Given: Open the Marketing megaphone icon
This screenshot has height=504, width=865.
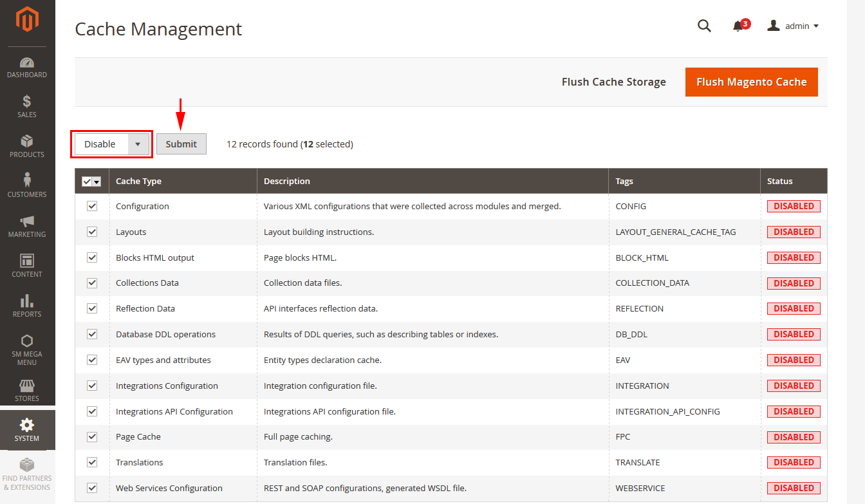Looking at the screenshot, I should click(27, 221).
